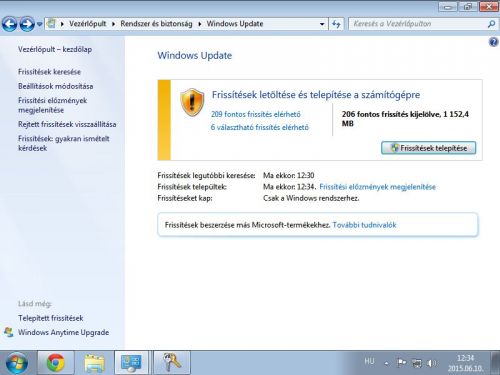Click the Control Panel icon in address bar
The image size is (500, 375).
click(51, 24)
